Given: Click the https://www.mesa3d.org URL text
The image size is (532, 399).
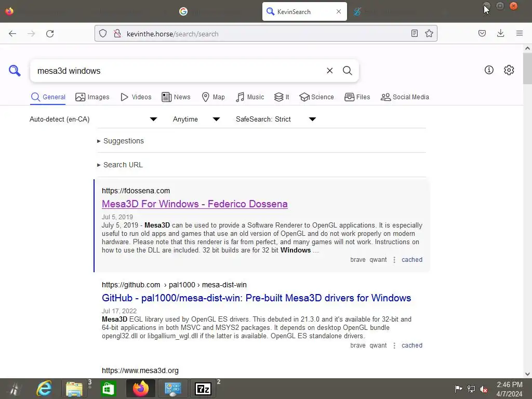Looking at the screenshot, I should tap(140, 370).
